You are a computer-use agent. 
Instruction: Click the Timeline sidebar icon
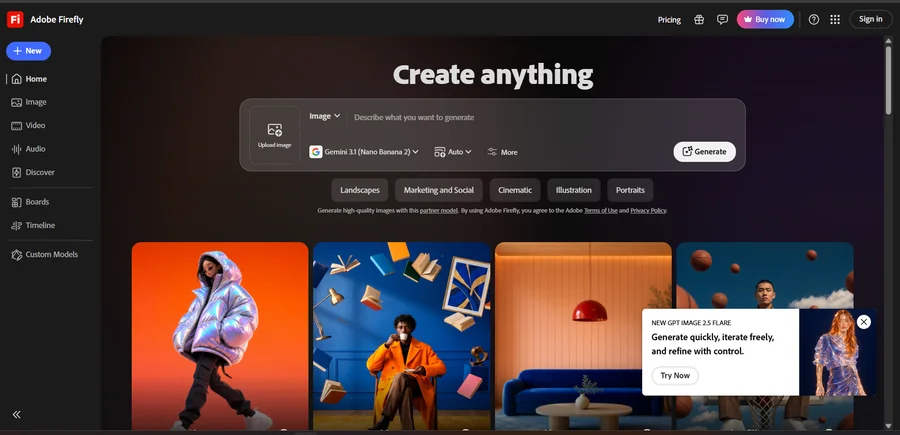click(17, 226)
